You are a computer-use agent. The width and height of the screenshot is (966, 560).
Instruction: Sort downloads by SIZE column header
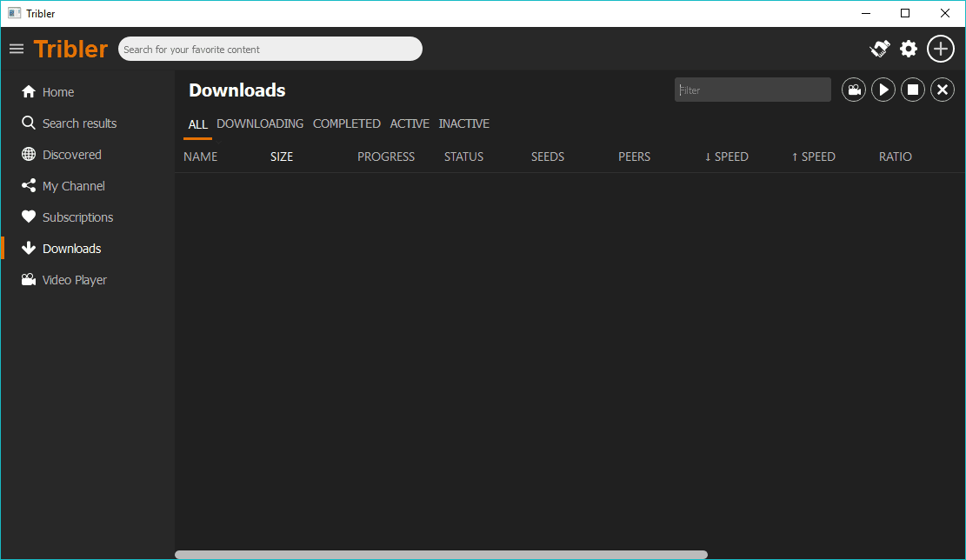coord(282,157)
